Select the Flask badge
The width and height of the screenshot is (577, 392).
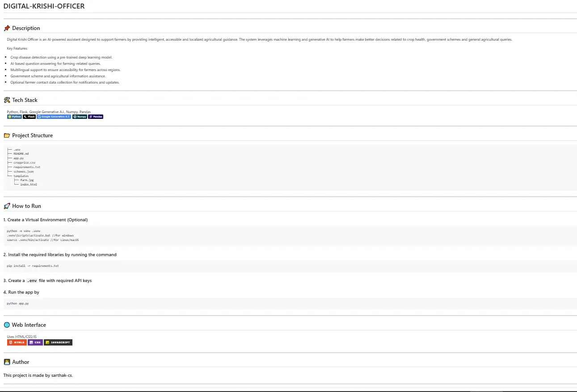29,116
